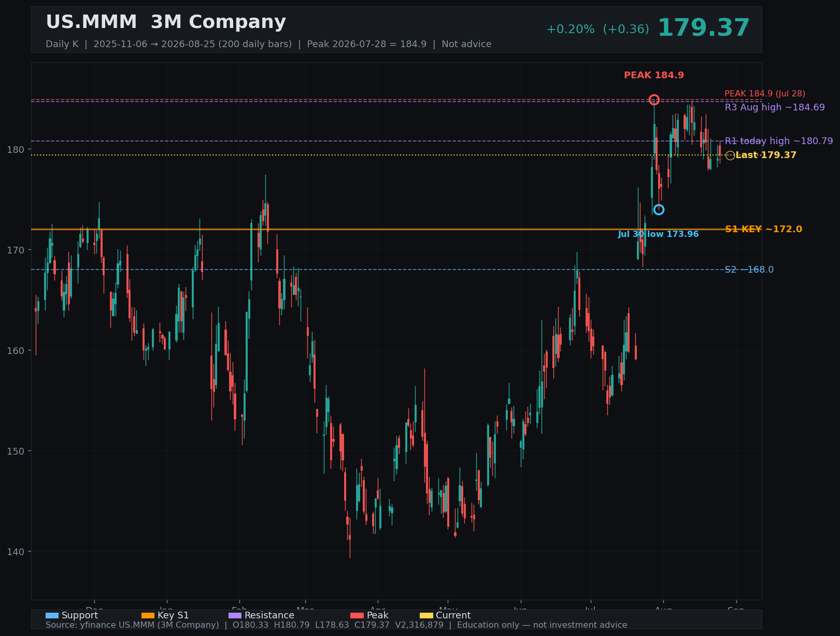The image size is (840, 636).
Task: Click the blue Jul 30 low circle marker
Action: tap(659, 209)
